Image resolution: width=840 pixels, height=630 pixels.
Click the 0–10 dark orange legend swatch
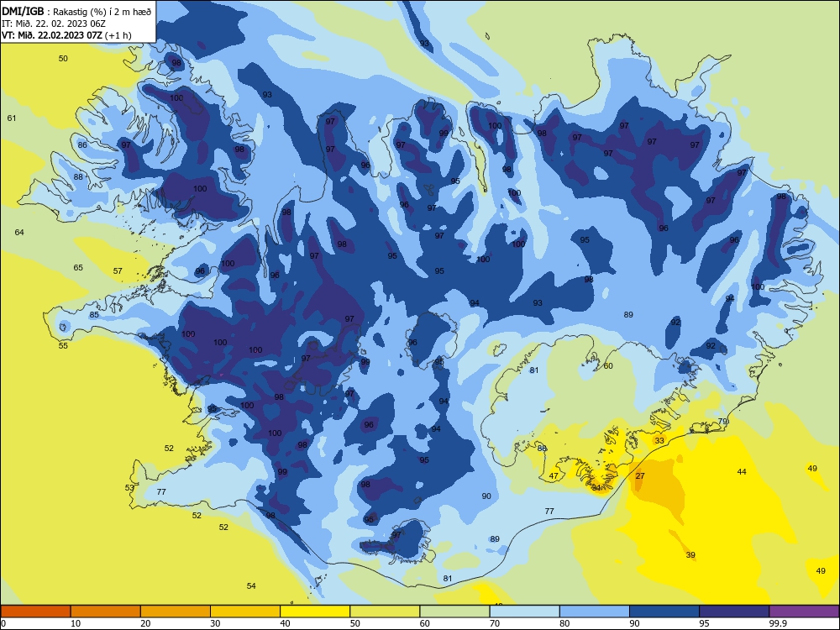click(35, 612)
